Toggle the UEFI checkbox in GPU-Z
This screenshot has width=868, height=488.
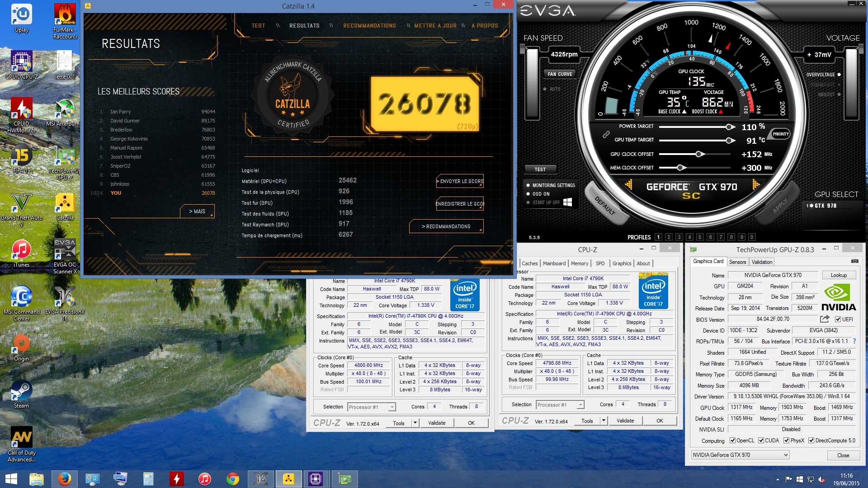838,319
